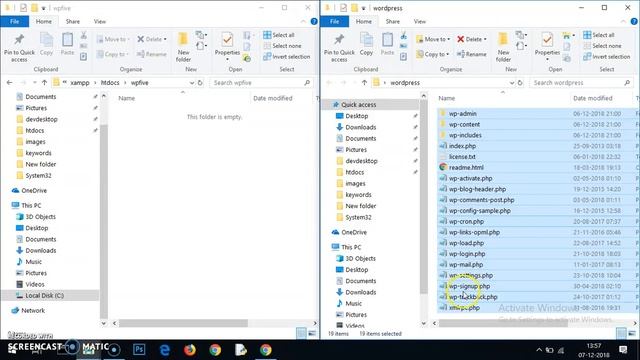The image size is (640, 360).
Task: Open recent locations dropdown in wpfive window
Action: click(35, 83)
